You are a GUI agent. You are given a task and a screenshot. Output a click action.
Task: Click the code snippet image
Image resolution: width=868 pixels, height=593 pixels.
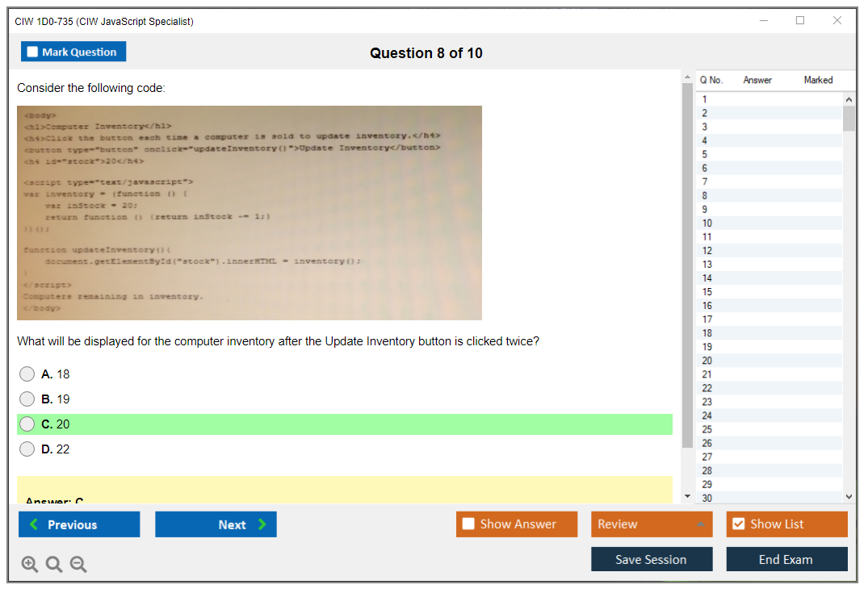click(249, 213)
